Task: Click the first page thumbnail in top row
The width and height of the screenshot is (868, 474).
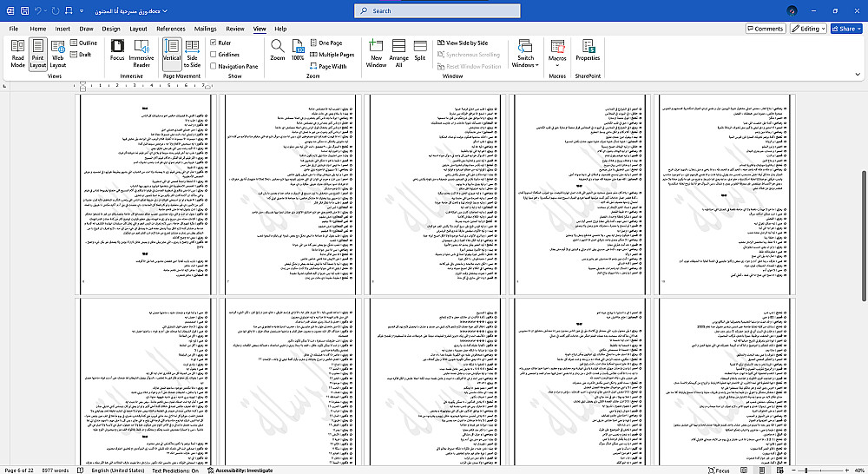Action: click(146, 194)
